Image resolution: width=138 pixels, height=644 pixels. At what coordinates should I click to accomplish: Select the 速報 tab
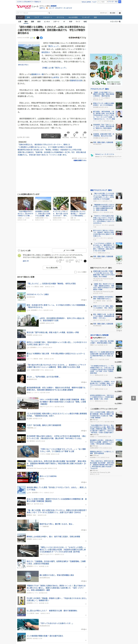[x=28, y=17]
